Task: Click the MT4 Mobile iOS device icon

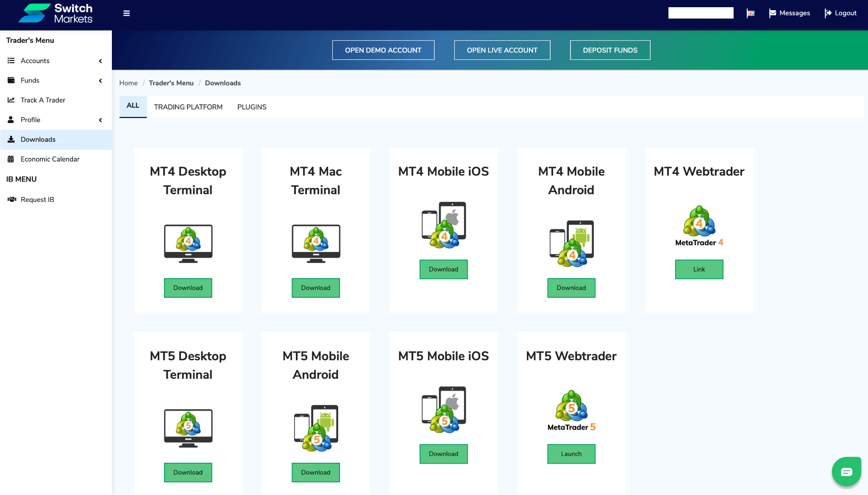Action: pos(443,225)
